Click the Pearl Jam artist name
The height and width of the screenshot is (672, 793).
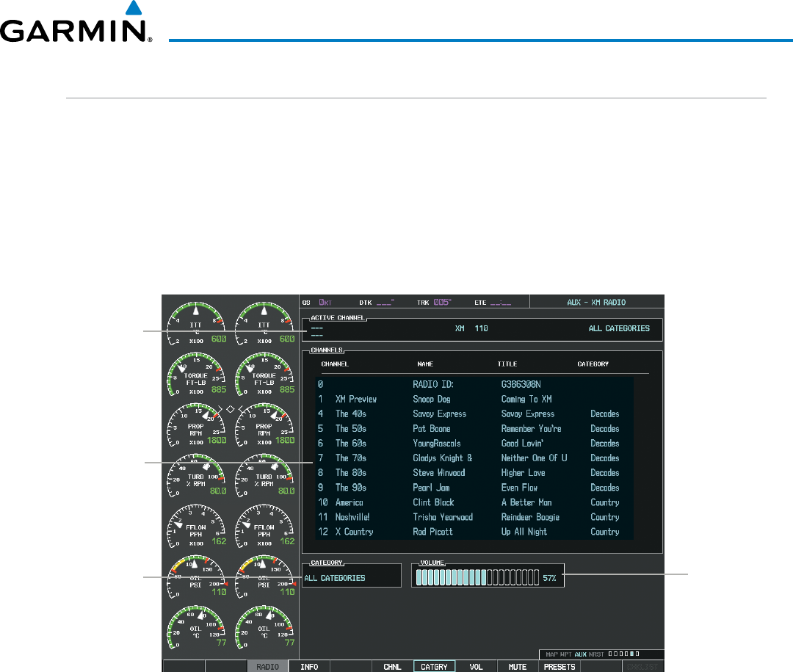pyautogui.click(x=431, y=488)
